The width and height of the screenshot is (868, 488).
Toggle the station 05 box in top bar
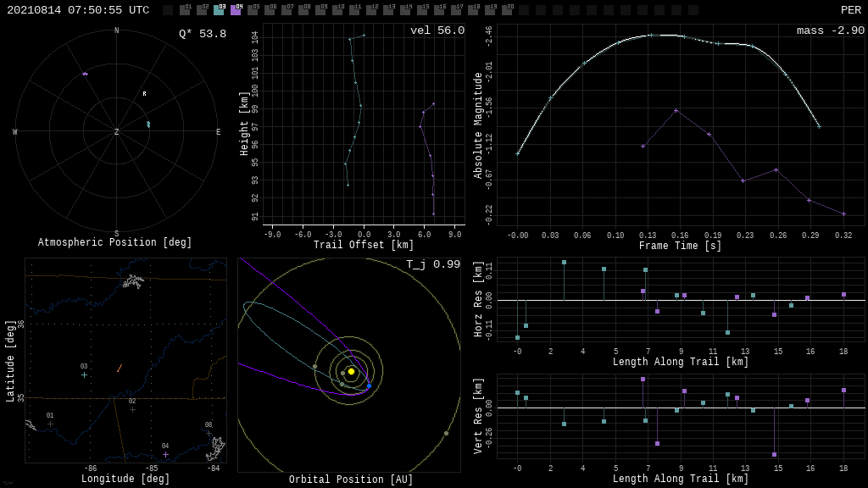253,10
